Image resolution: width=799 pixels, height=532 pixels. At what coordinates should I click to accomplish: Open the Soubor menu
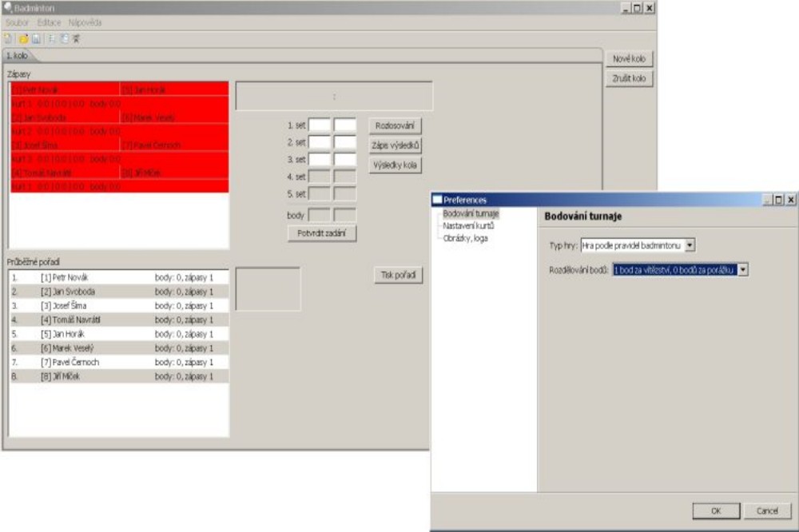18,22
